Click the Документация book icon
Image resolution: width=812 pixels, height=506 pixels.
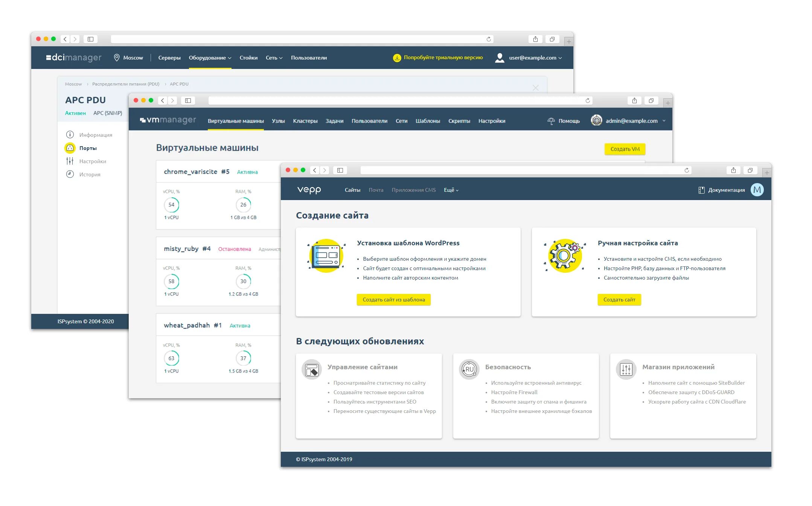[701, 190]
